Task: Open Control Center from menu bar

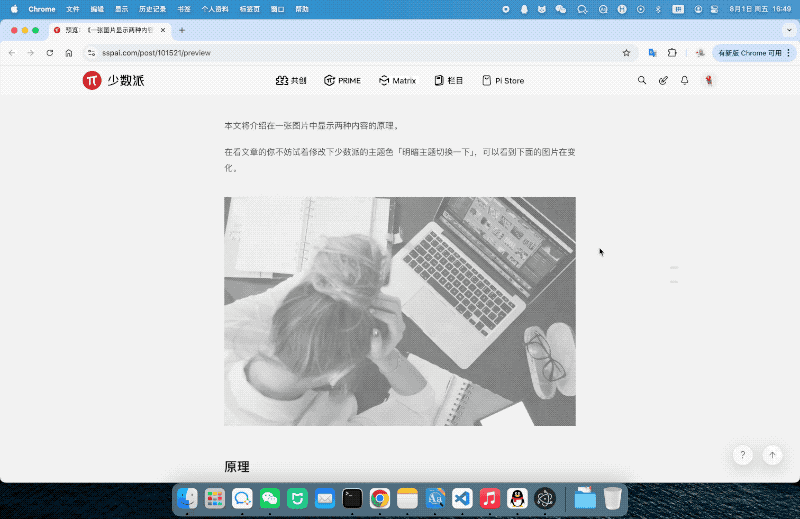Action: tap(715, 9)
